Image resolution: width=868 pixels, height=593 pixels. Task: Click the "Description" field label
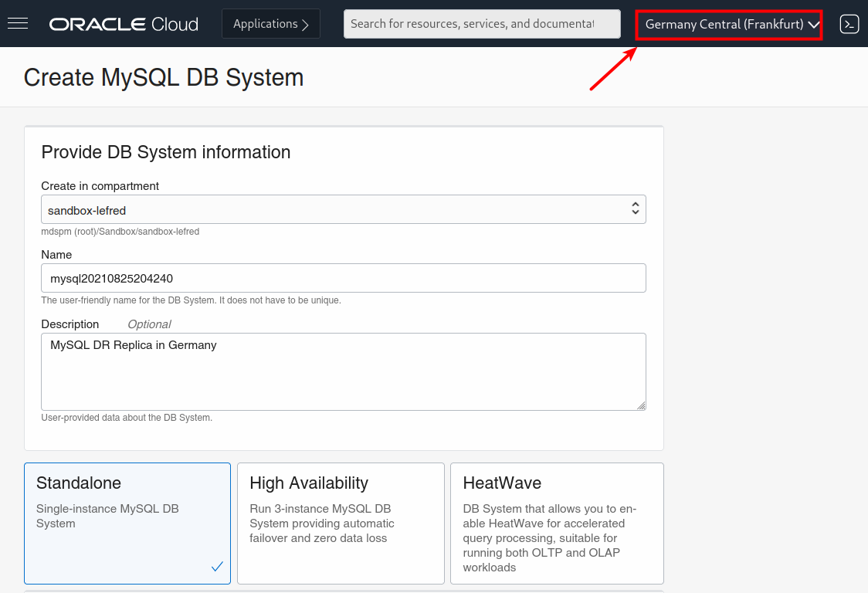pos(70,324)
